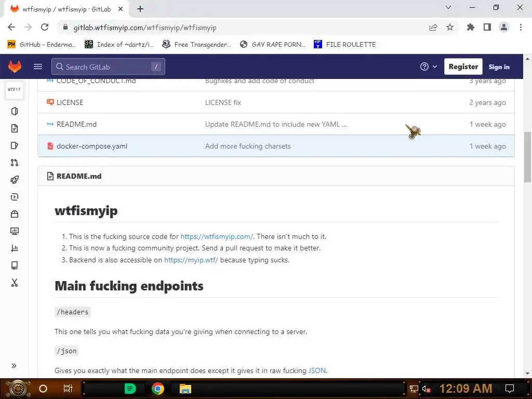Open the CODE_OF_CONDUCT.md file

pyautogui.click(x=96, y=81)
